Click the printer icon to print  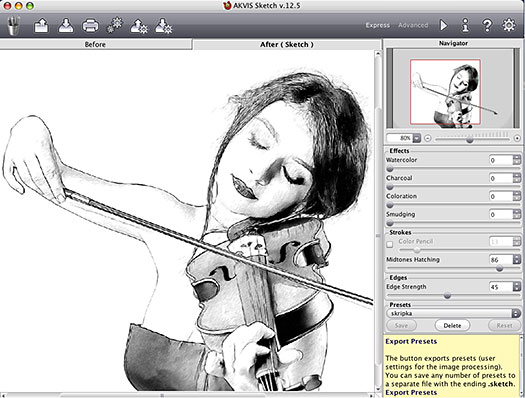click(x=90, y=26)
